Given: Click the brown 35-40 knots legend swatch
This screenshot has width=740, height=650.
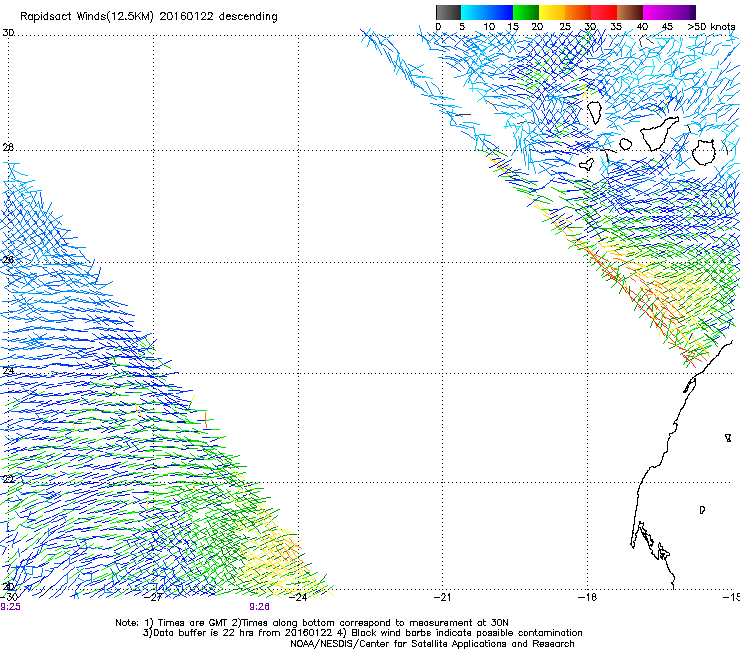Looking at the screenshot, I should (x=630, y=12).
